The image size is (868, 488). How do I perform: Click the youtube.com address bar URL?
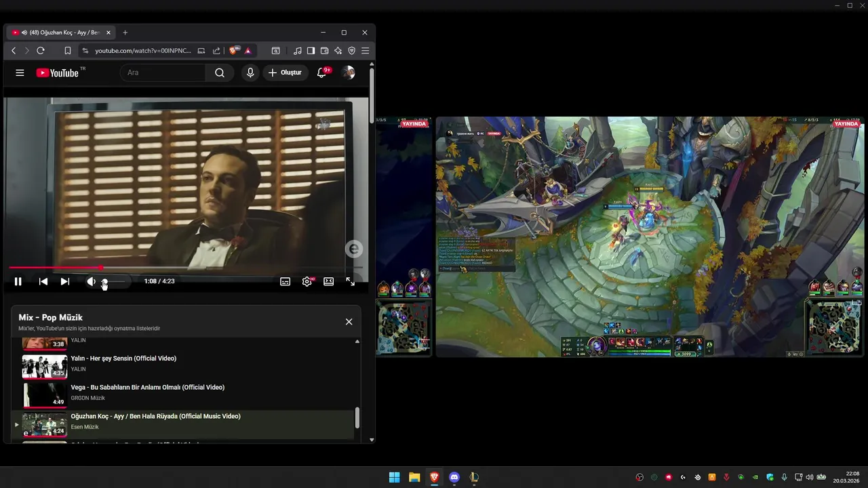coord(143,51)
